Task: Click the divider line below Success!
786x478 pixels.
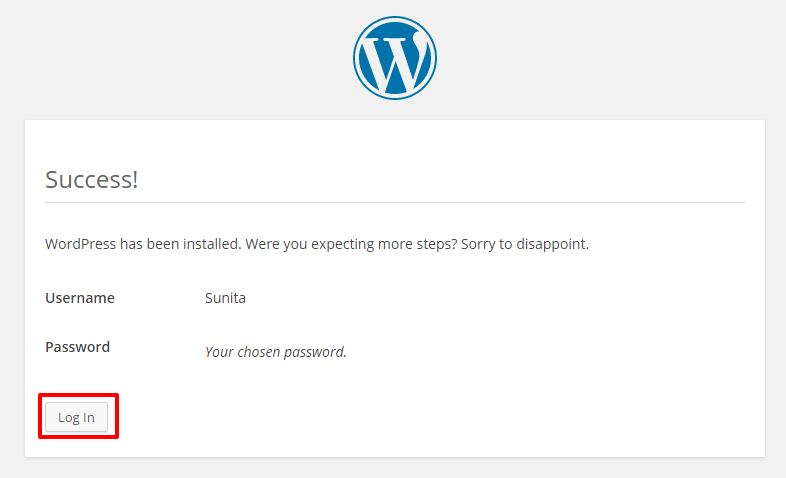Action: 395,203
